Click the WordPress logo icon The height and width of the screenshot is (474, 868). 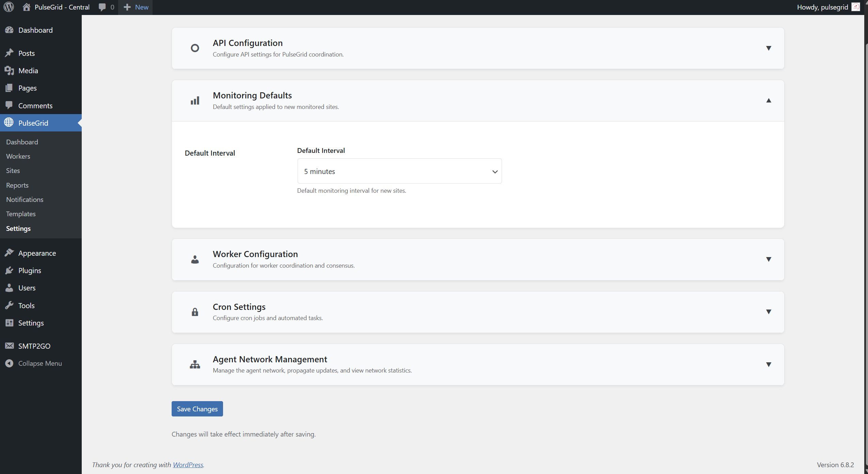[9, 7]
